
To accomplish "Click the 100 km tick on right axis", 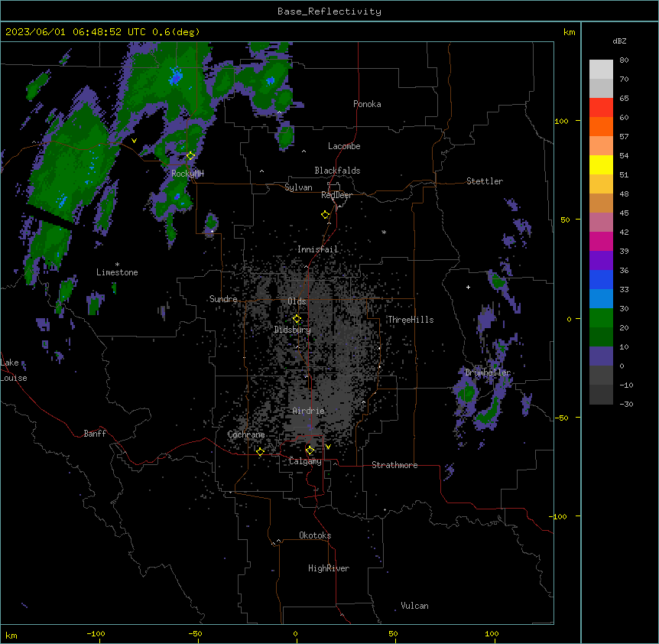I will pos(561,121).
